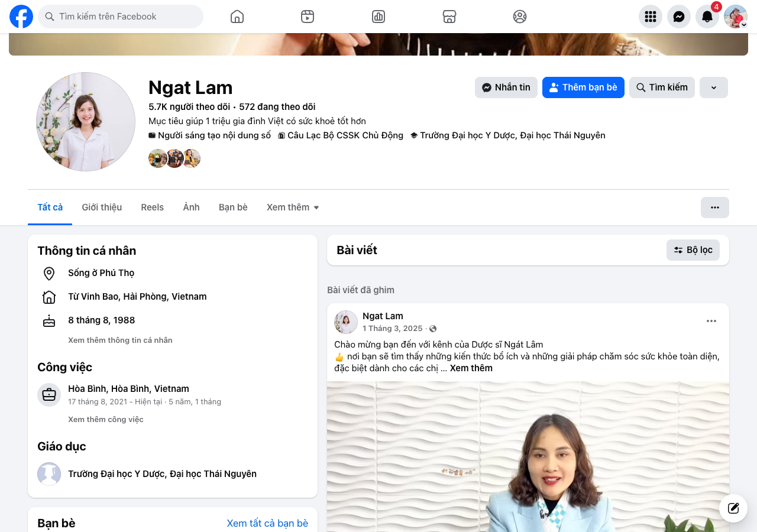Open the Marketplace store icon
Viewport: 757px width, 532px height.
click(449, 17)
